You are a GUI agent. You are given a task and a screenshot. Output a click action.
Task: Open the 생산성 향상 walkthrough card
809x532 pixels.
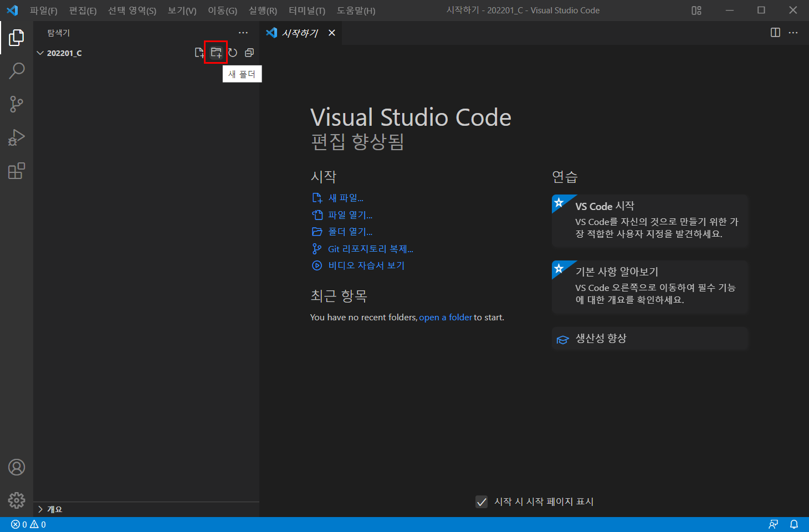[x=650, y=339]
